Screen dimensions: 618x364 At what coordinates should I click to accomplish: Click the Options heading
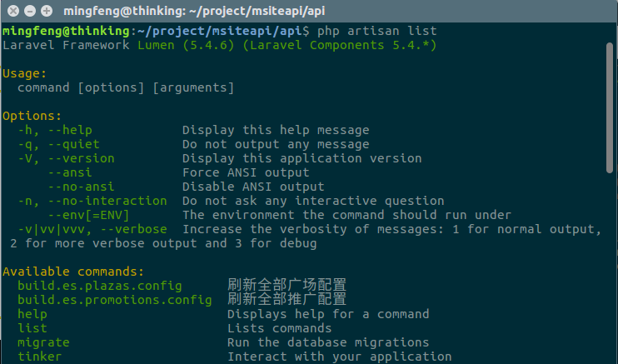tap(32, 117)
